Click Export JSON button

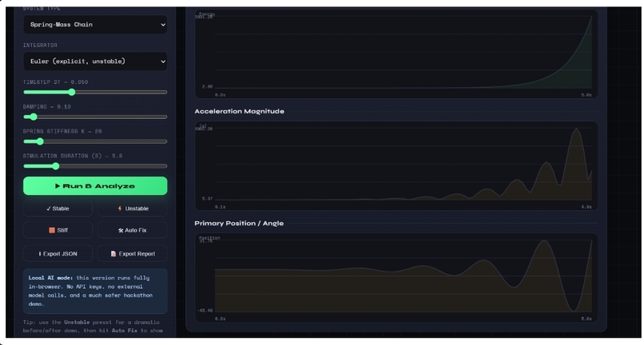click(58, 254)
